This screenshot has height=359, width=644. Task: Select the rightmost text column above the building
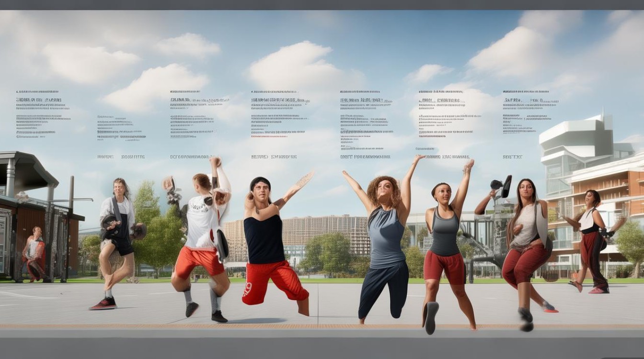[529, 112]
